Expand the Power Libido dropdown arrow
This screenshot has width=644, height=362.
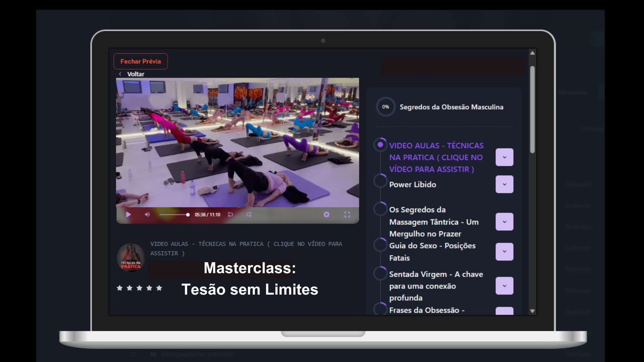click(504, 184)
